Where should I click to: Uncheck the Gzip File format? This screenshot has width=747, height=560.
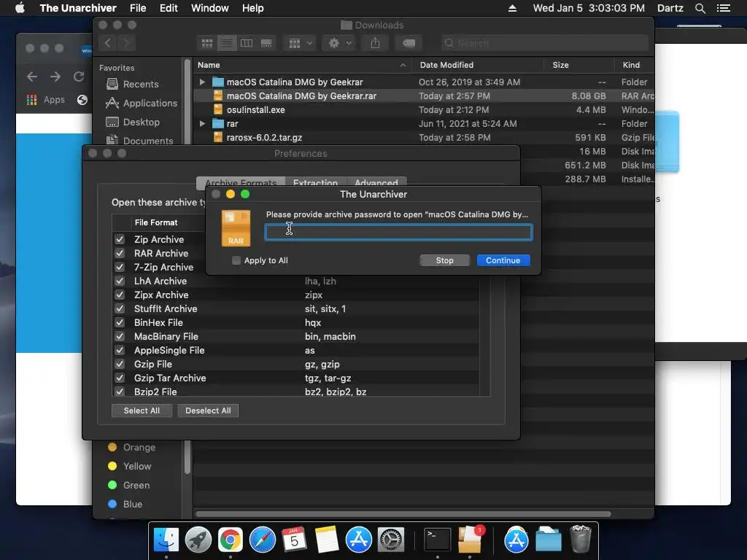[120, 364]
